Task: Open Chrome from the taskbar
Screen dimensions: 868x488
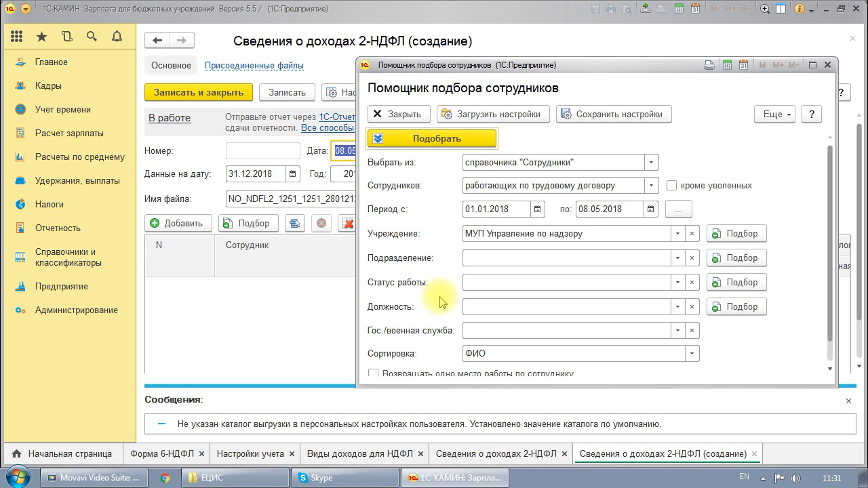Action: pos(165,478)
